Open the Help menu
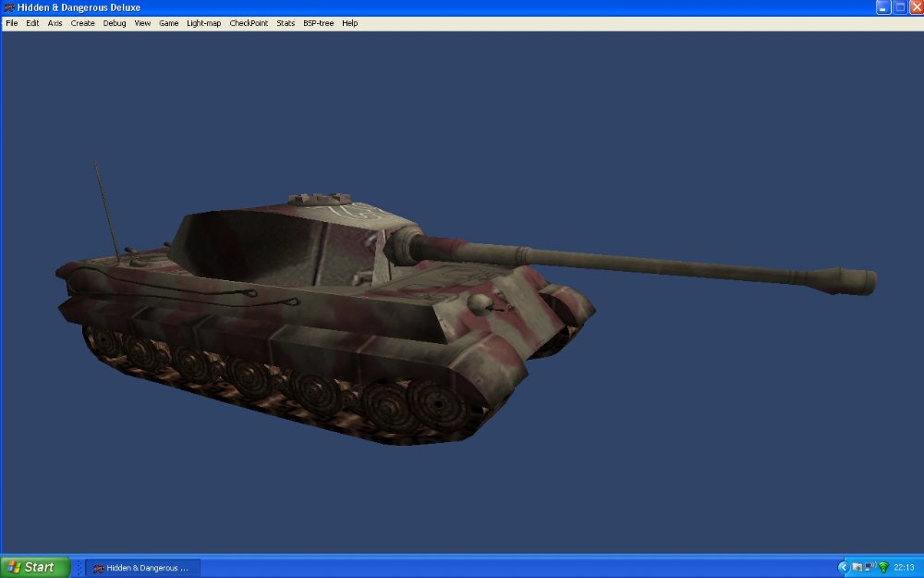924x578 pixels. (x=349, y=23)
